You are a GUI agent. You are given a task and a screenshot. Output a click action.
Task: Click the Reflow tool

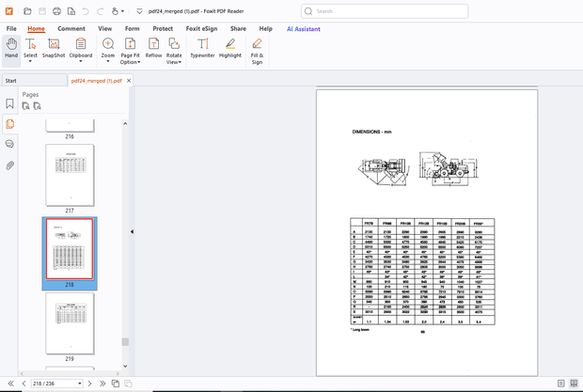153,48
